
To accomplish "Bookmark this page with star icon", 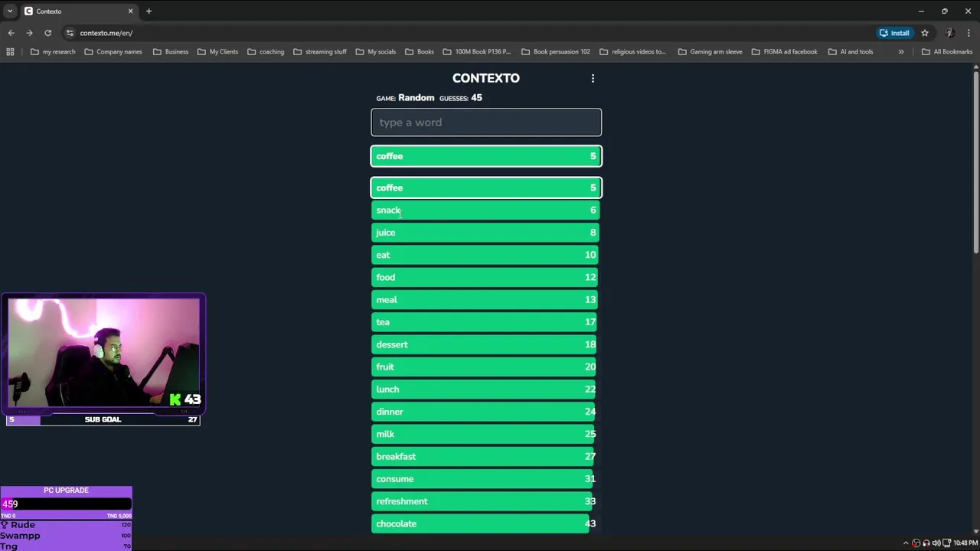I will click(x=925, y=33).
